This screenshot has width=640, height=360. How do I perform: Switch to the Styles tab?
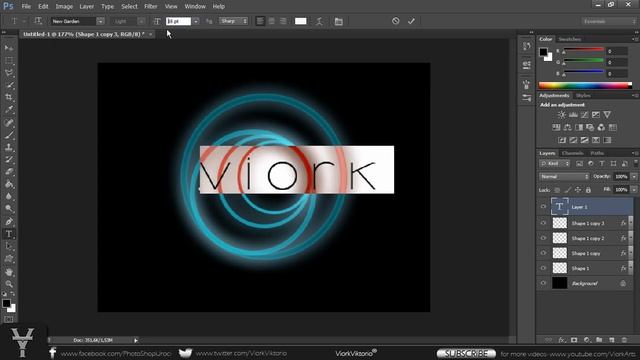coord(583,96)
